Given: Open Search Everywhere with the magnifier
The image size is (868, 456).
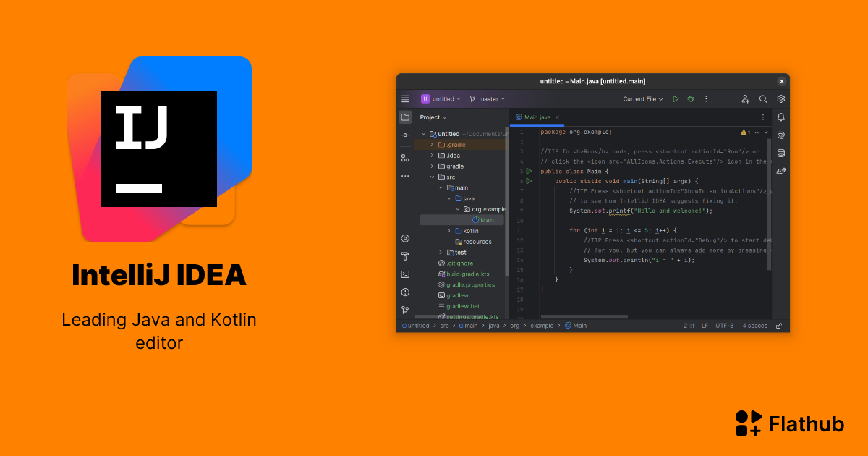Looking at the screenshot, I should point(762,98).
